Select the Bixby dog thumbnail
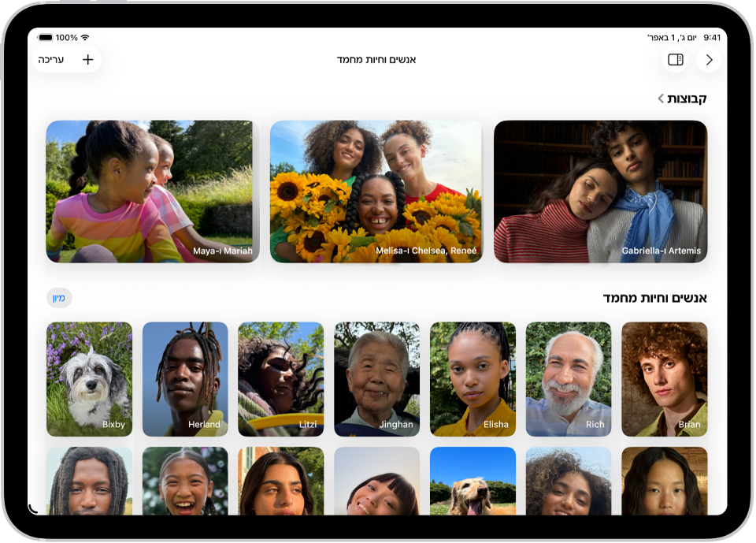756x543 pixels. click(89, 379)
